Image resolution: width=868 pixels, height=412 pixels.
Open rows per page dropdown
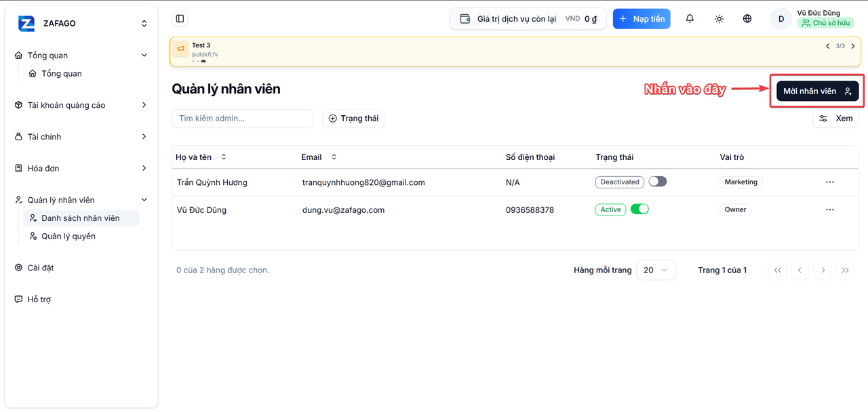(x=656, y=270)
